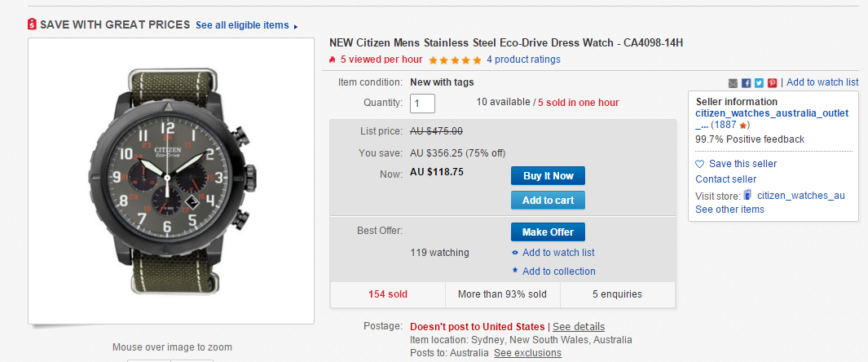Screen dimensions: 868x362
Task: Click Contact seller link
Action: click(725, 179)
